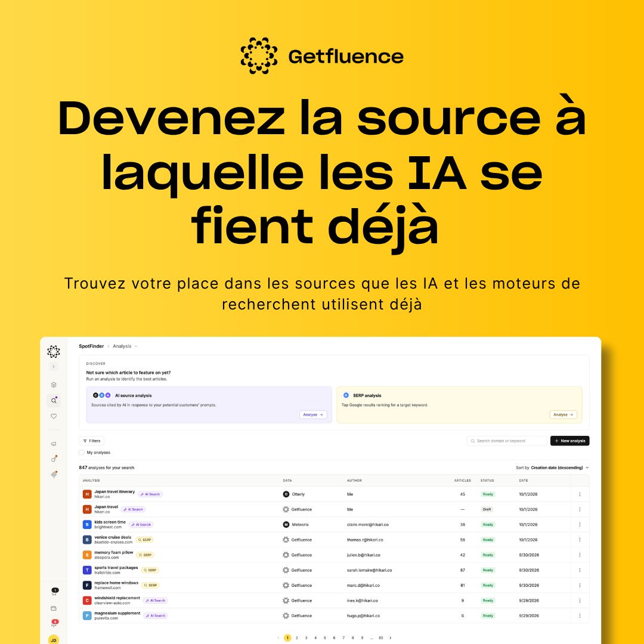The height and width of the screenshot is (644, 644).
Task: Open row menu for replace home windows
Action: pyautogui.click(x=580, y=586)
